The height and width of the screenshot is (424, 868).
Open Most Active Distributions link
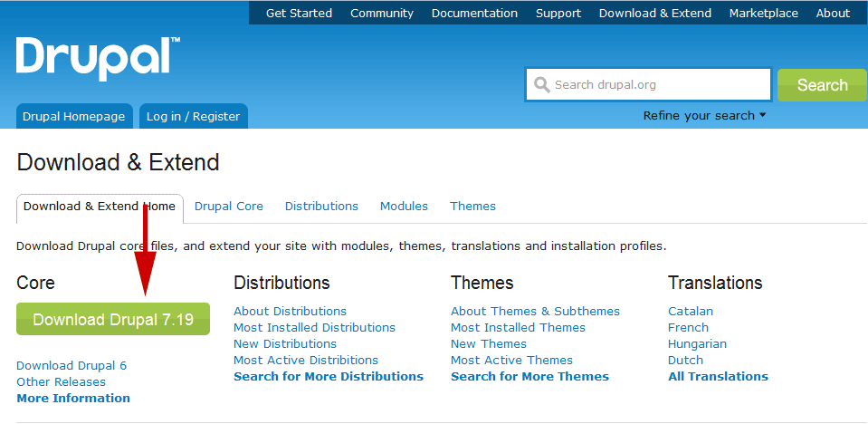click(x=306, y=361)
